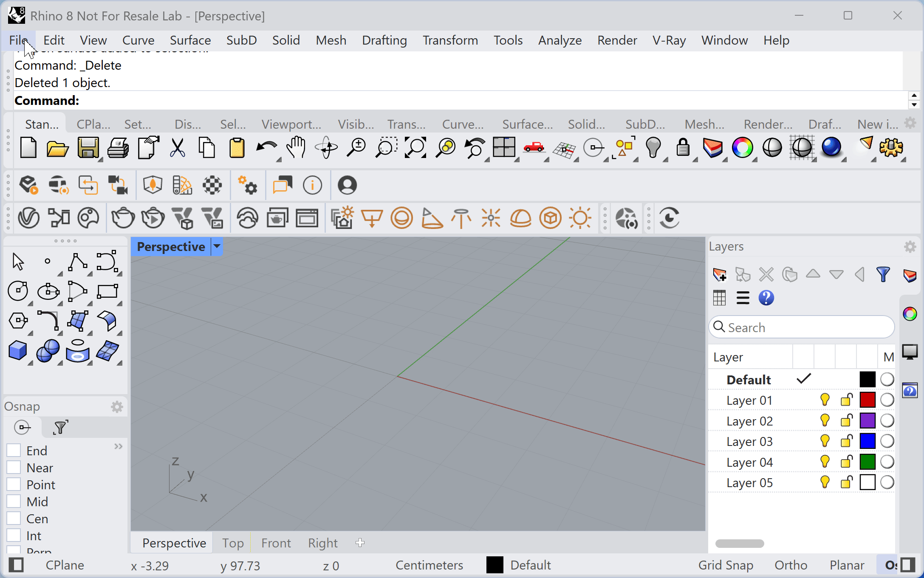Open the File menu
The width and height of the screenshot is (924, 578).
tap(19, 40)
